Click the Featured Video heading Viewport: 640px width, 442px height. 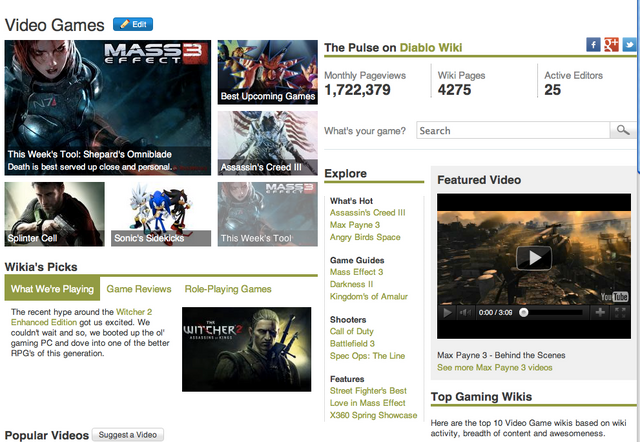[479, 180]
